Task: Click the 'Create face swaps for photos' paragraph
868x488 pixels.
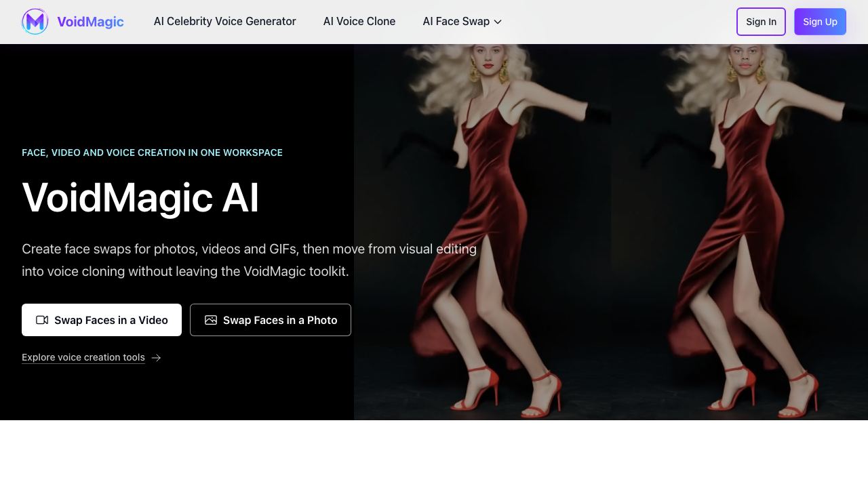Action: (250, 260)
